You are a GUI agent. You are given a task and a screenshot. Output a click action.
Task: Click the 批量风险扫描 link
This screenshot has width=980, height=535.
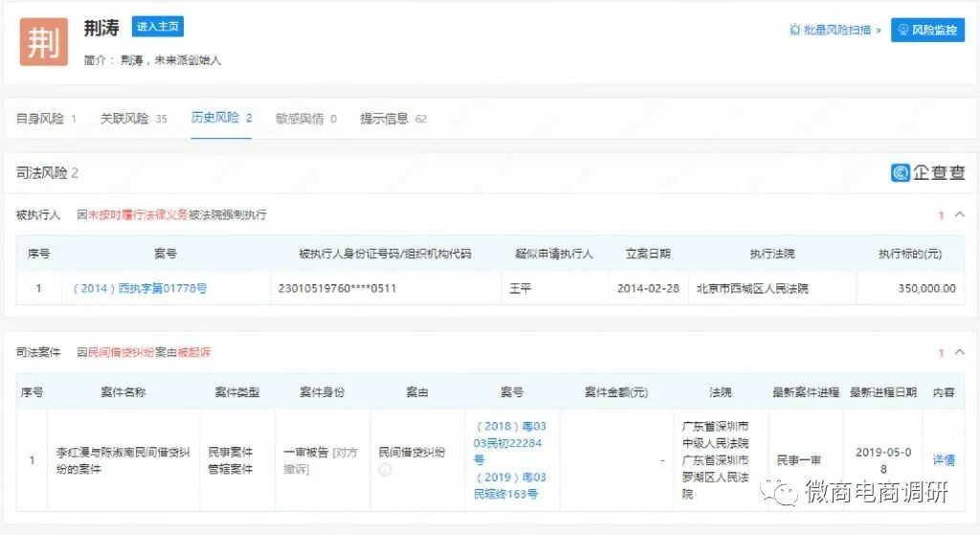[837, 31]
